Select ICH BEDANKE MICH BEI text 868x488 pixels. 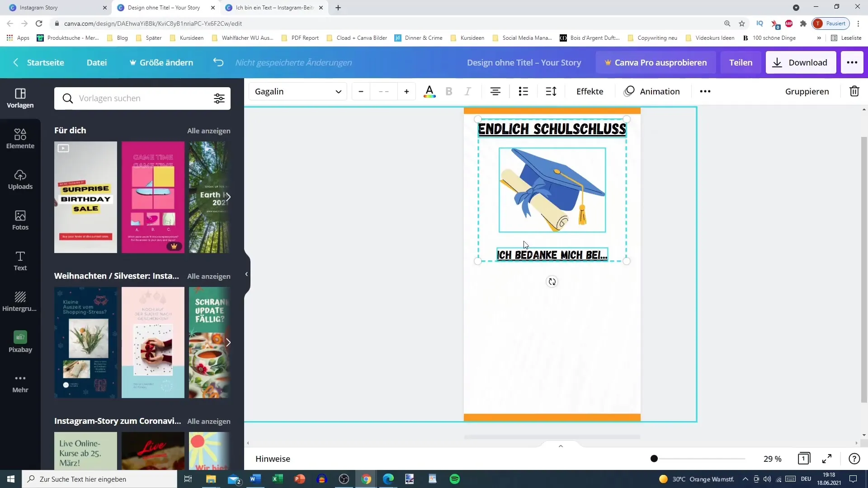[552, 255]
